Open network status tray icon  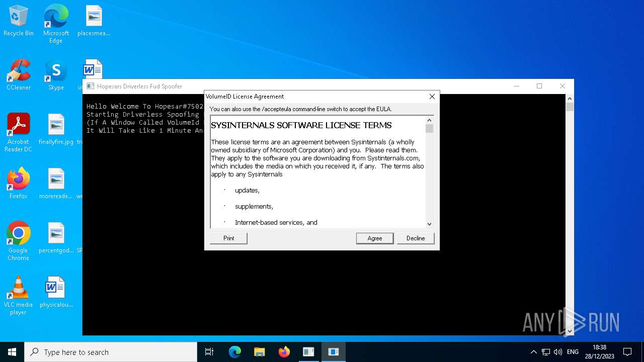click(x=546, y=352)
